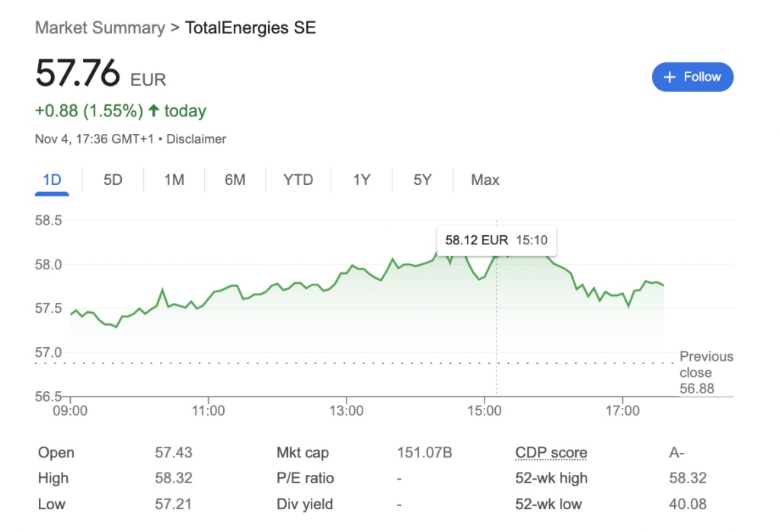Image resolution: width=780 pixels, height=532 pixels.
Task: Click the 52-wk low value 40.08
Action: 688,504
